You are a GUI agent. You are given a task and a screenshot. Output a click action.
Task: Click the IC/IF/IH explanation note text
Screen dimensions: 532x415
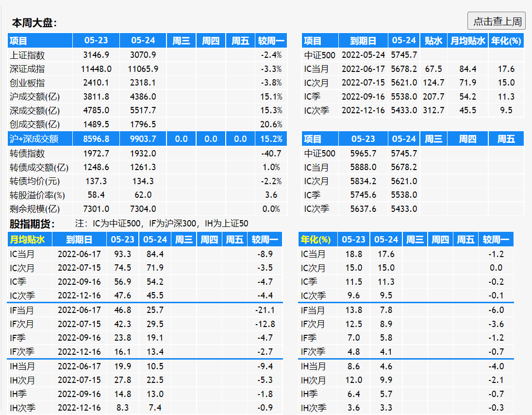(162, 224)
